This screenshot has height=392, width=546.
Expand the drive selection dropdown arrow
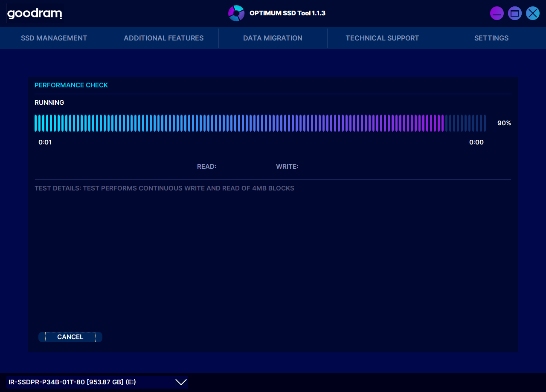(x=181, y=382)
